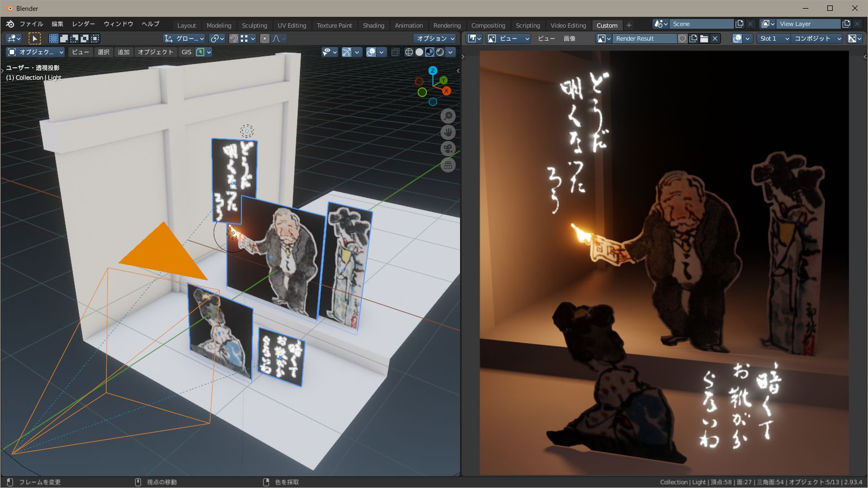Click the View Layer name field

click(809, 24)
